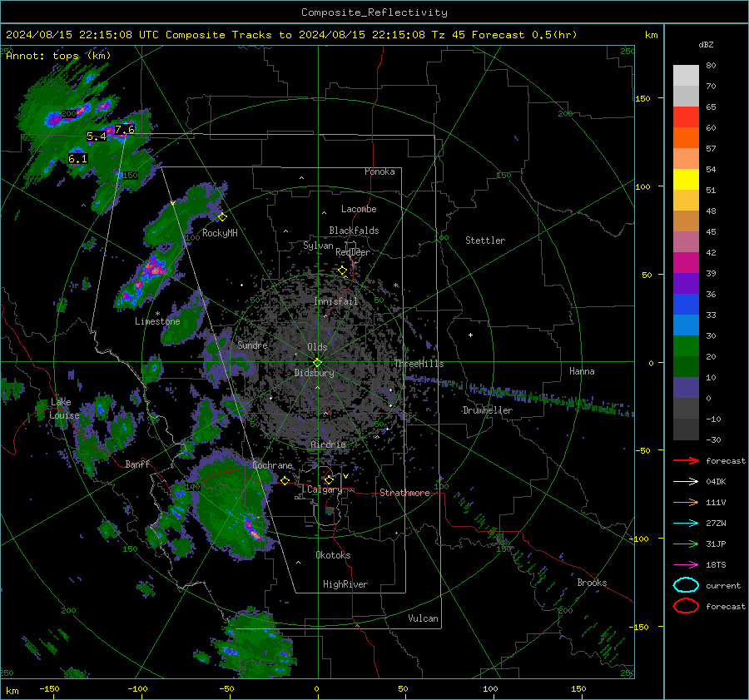The height and width of the screenshot is (700, 749).
Task: Click the 5.4 storm top annotation
Action: pos(97,137)
